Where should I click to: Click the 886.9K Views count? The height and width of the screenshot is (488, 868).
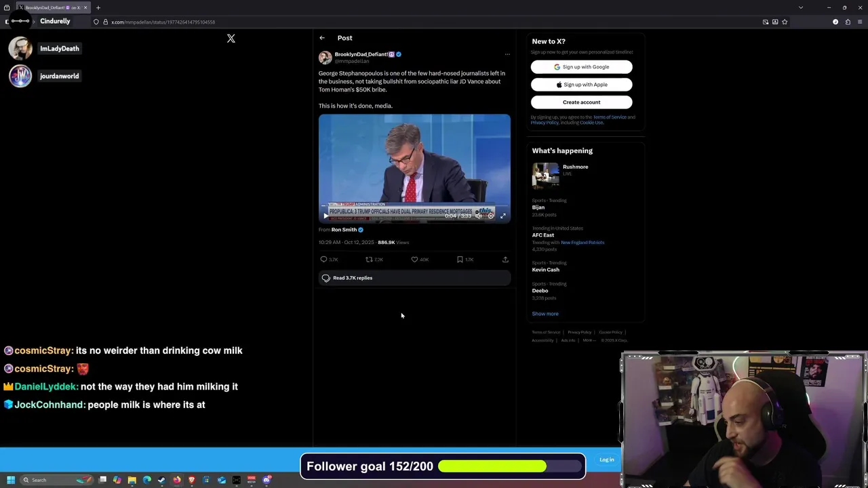coord(393,243)
